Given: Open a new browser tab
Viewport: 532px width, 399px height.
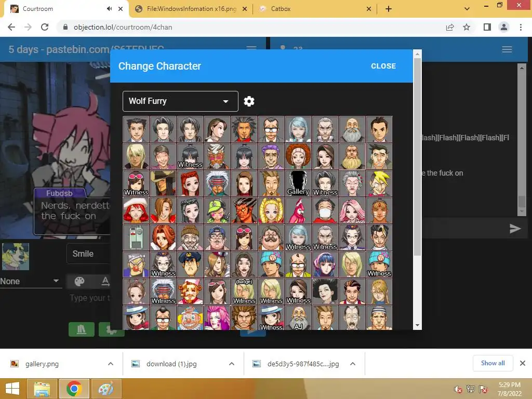Looking at the screenshot, I should pos(389,9).
